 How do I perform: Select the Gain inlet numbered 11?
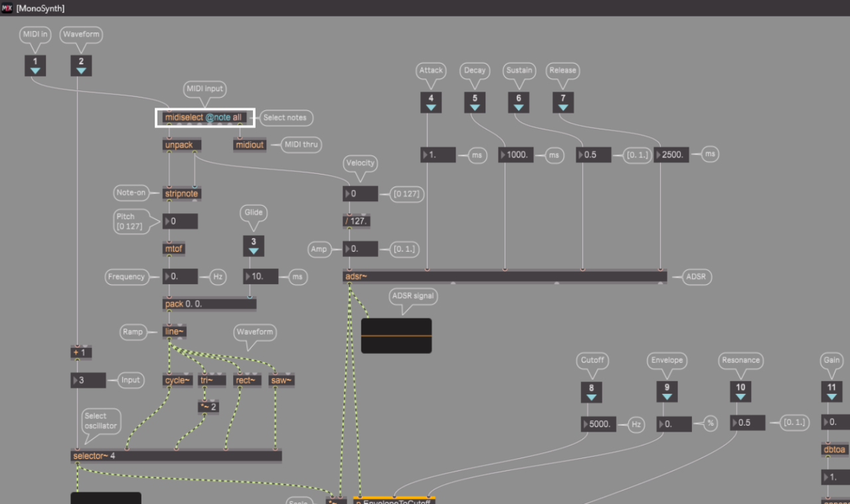point(831,392)
